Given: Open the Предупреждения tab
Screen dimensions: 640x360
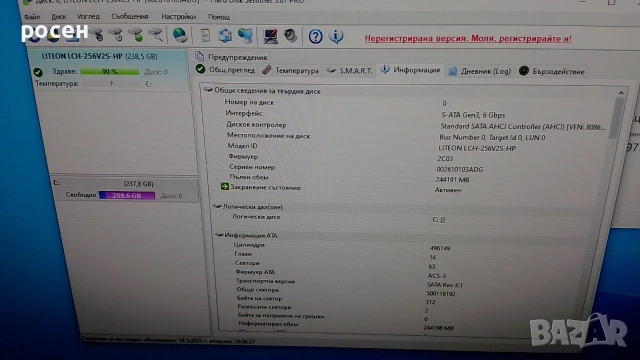Looking at the screenshot, I should coord(231,57).
